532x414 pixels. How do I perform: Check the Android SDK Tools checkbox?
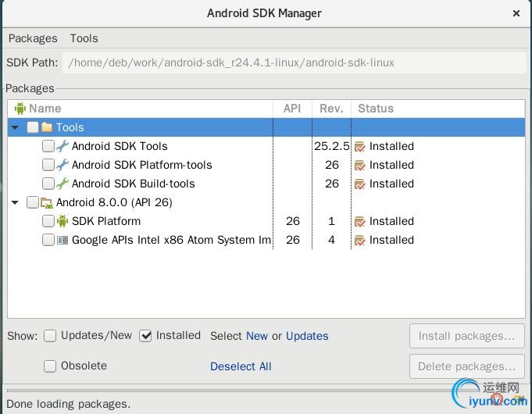48,146
